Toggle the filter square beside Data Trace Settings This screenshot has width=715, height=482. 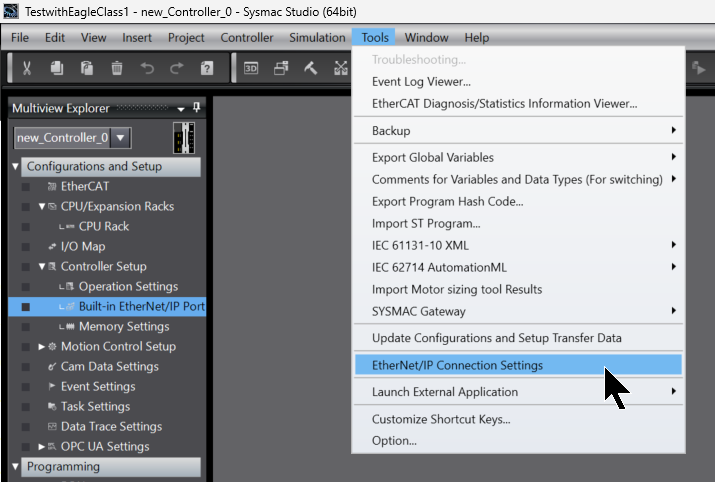[x=26, y=427]
